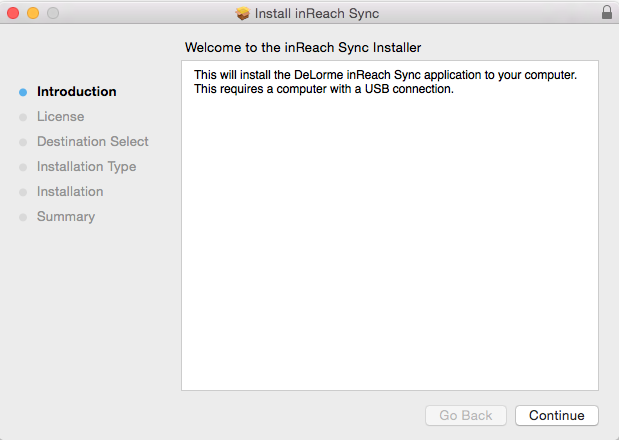Click the gray bullet next to Summary
The image size is (619, 440).
click(x=23, y=217)
